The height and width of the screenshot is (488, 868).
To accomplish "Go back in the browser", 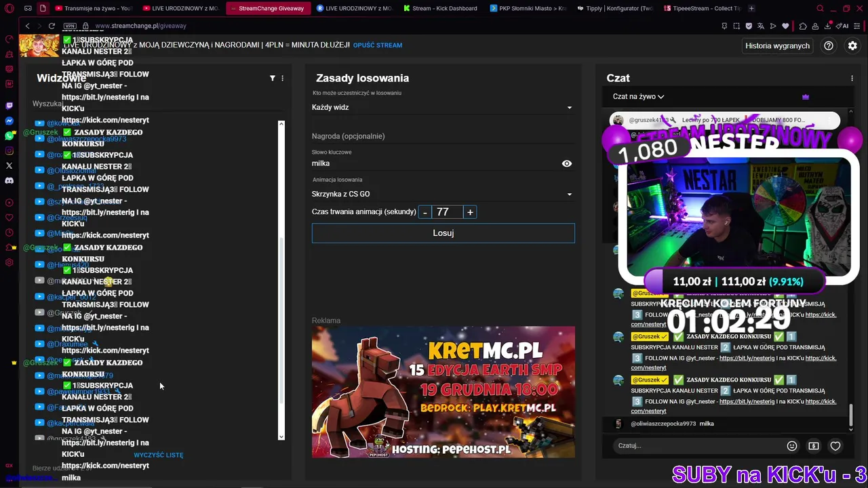I will pos(27,26).
